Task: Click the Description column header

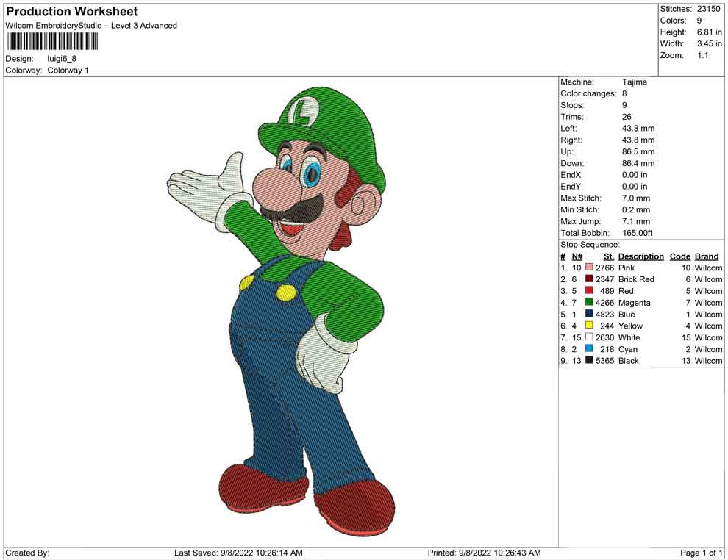Action: (x=641, y=256)
